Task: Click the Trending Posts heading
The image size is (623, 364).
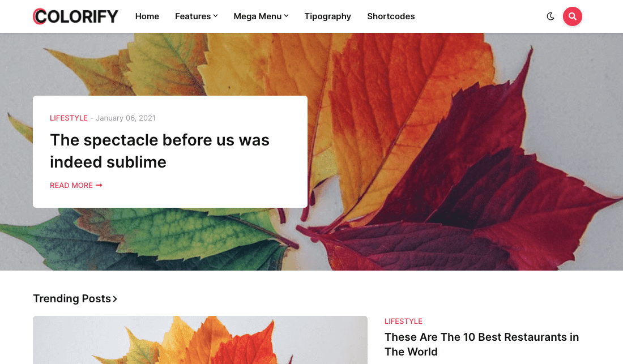Action: (72, 298)
